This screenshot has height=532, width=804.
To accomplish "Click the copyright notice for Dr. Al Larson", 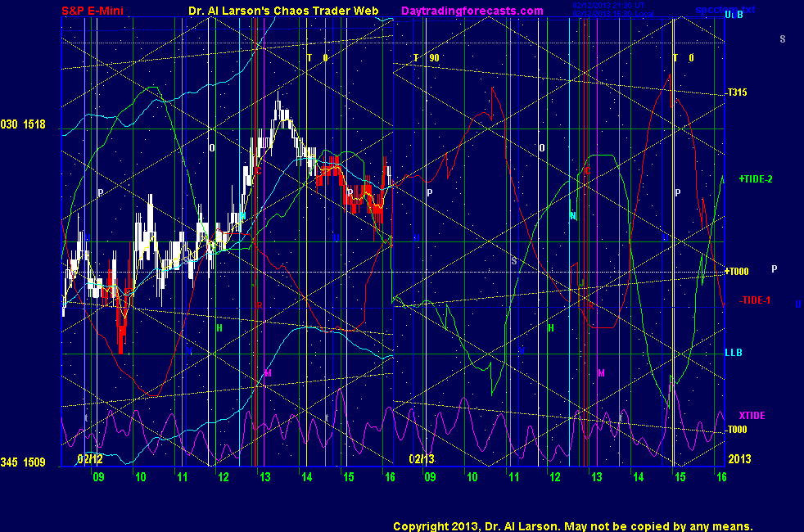I will pyautogui.click(x=573, y=526).
